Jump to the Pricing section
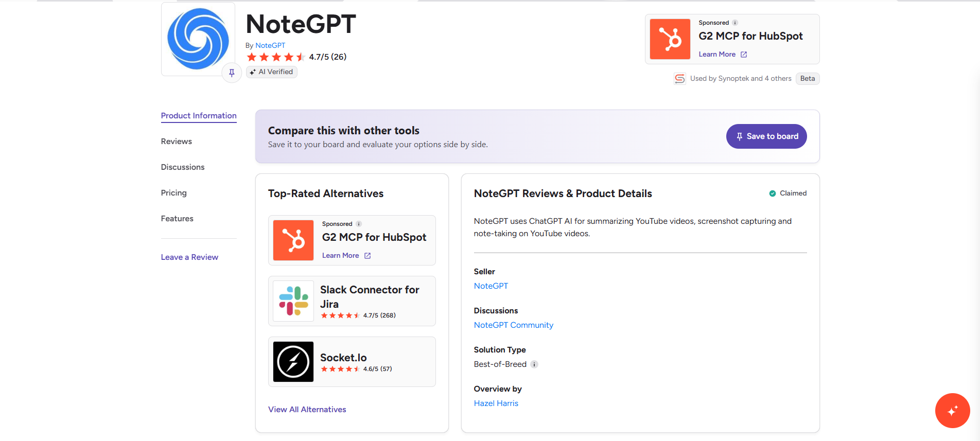 174,193
